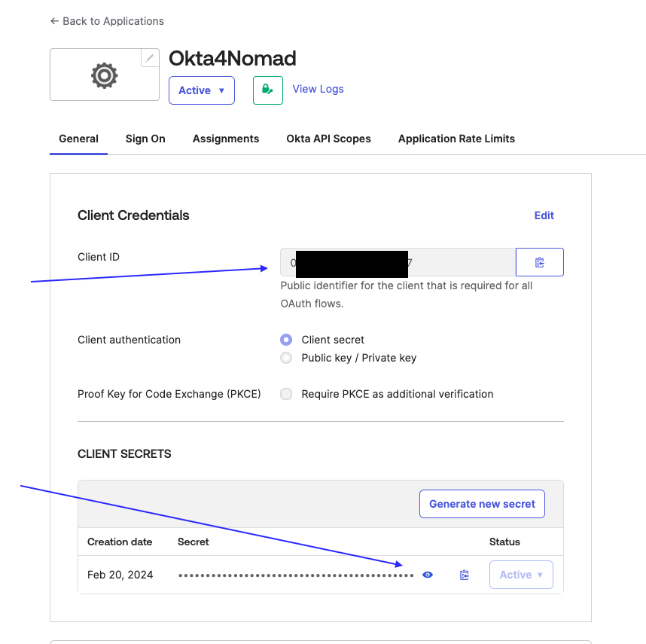Copy the client secret to clipboard
Screen dimensions: 646x644
[x=465, y=575]
